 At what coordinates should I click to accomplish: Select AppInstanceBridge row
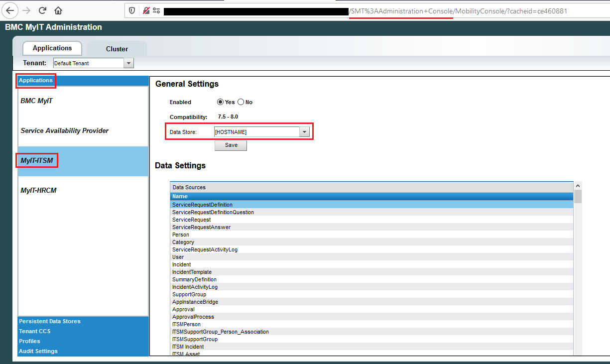pyautogui.click(x=372, y=302)
